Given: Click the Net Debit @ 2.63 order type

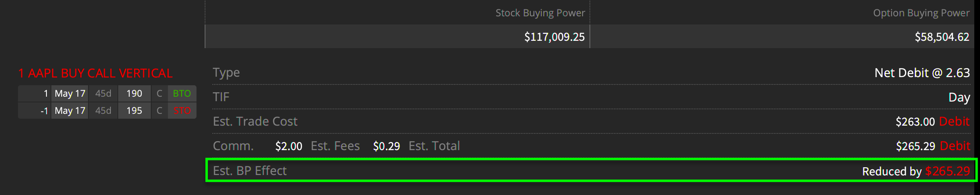Looking at the screenshot, I should coord(922,73).
